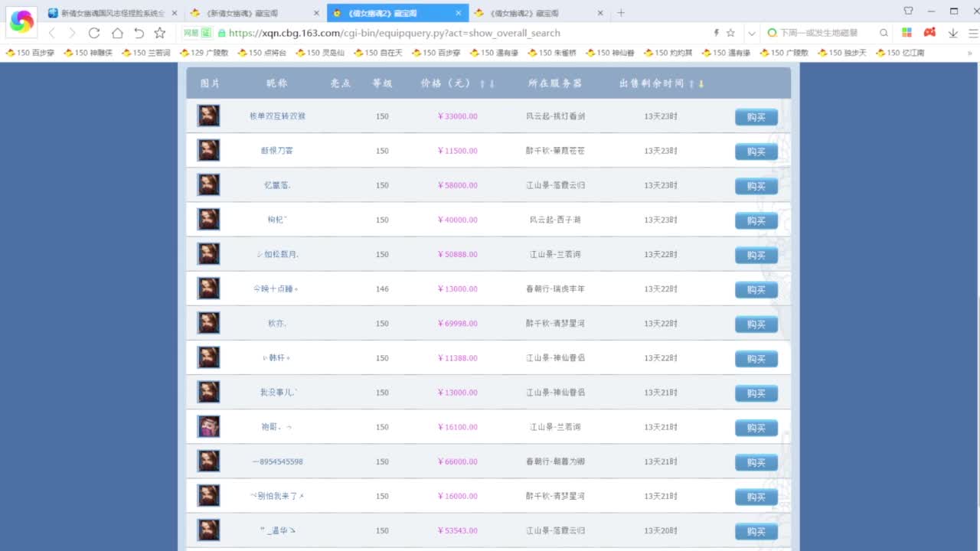Click the red gamepad icon in toolbar
Screen dimensions: 980x551
click(929, 33)
